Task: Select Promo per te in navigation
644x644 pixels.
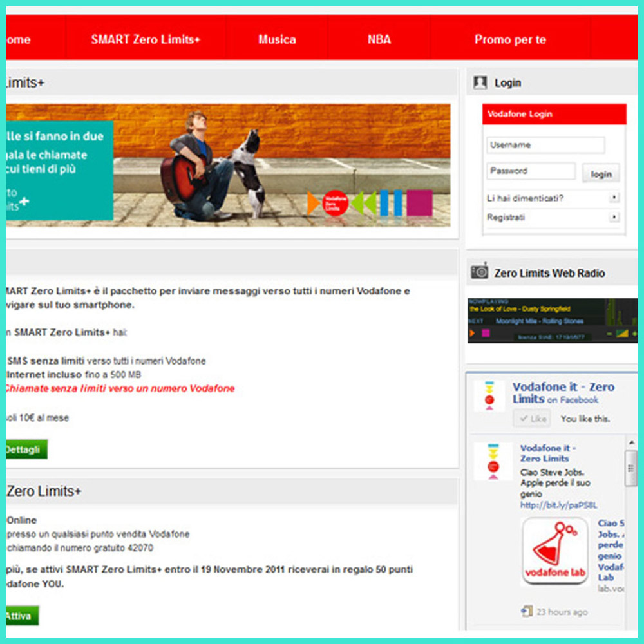Action: [x=510, y=39]
